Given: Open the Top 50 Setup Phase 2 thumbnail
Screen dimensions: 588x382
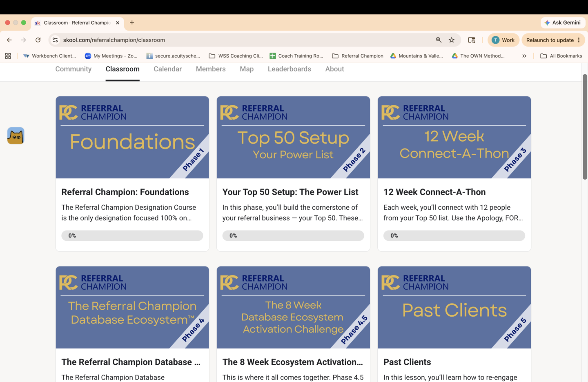Looking at the screenshot, I should pyautogui.click(x=293, y=138).
